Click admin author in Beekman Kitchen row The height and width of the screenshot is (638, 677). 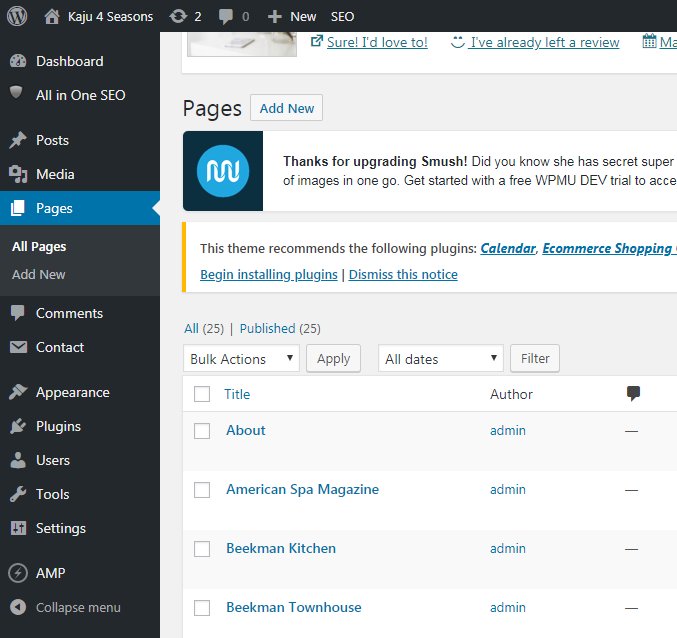[508, 549]
